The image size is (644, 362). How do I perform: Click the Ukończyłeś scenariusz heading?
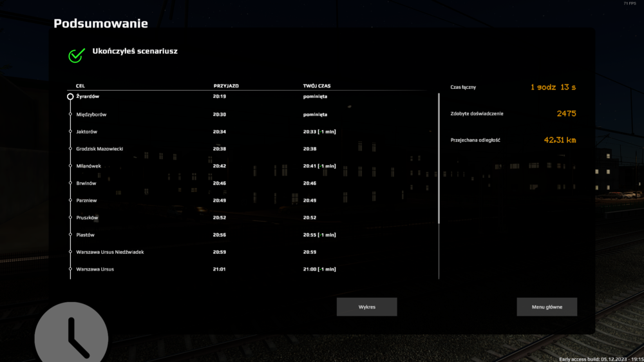pyautogui.click(x=135, y=52)
